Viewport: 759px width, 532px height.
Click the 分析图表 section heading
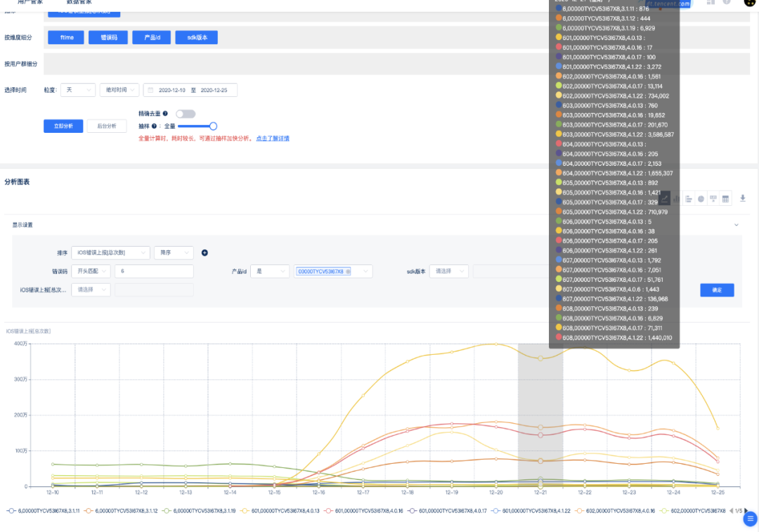17,182
